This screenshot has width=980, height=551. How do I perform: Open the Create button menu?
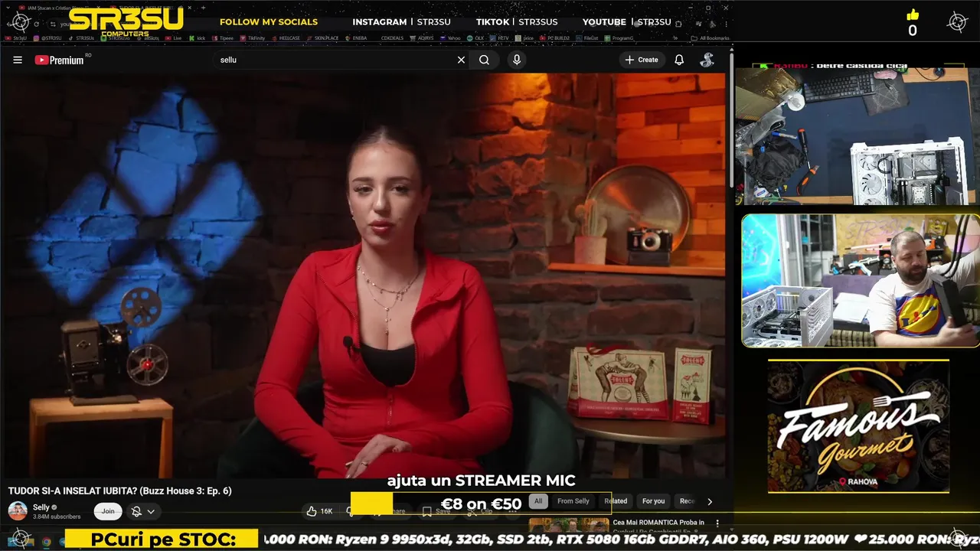click(x=642, y=60)
